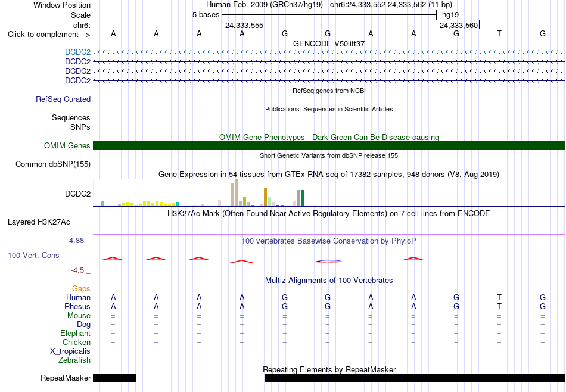
Task: Select the X_tropicalis alignment row label
Action: point(70,351)
